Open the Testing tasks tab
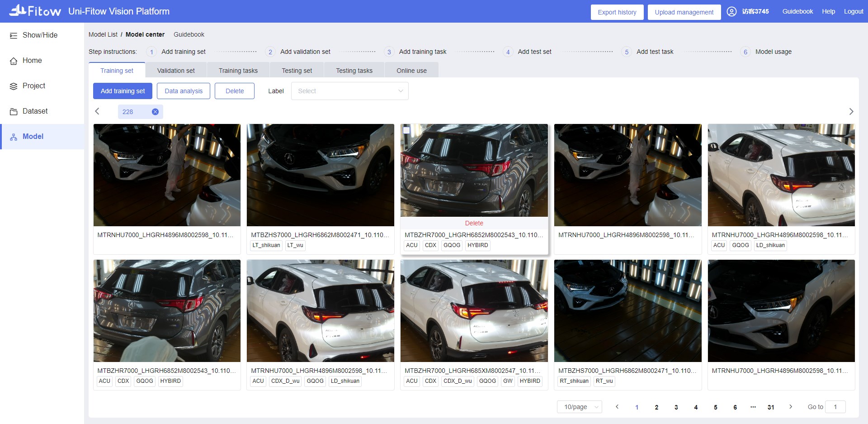This screenshot has height=424, width=868. (354, 71)
